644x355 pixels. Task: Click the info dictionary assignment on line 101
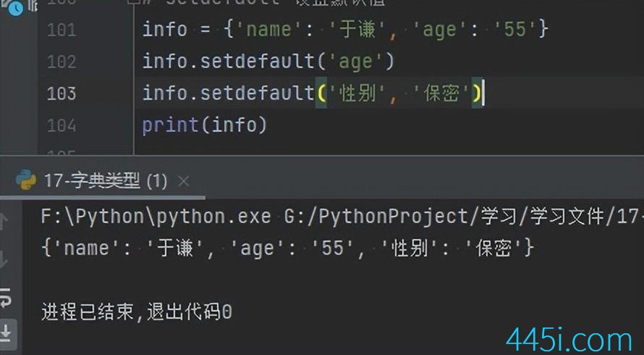(x=344, y=30)
